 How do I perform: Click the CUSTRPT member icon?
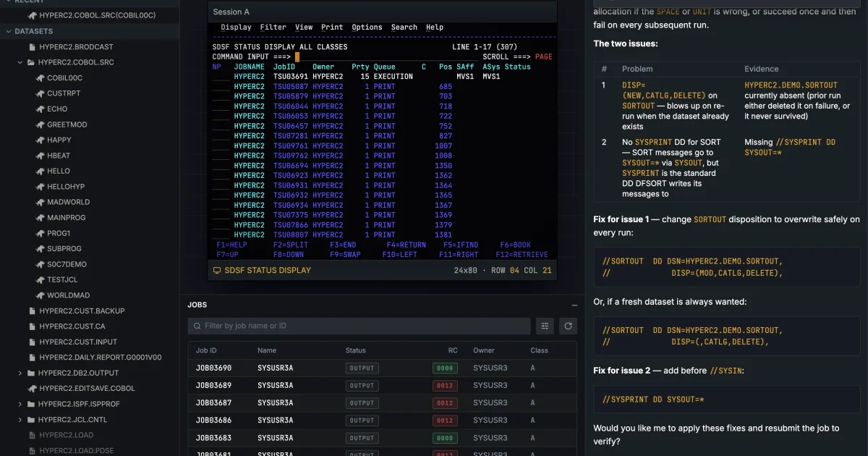pyautogui.click(x=41, y=93)
